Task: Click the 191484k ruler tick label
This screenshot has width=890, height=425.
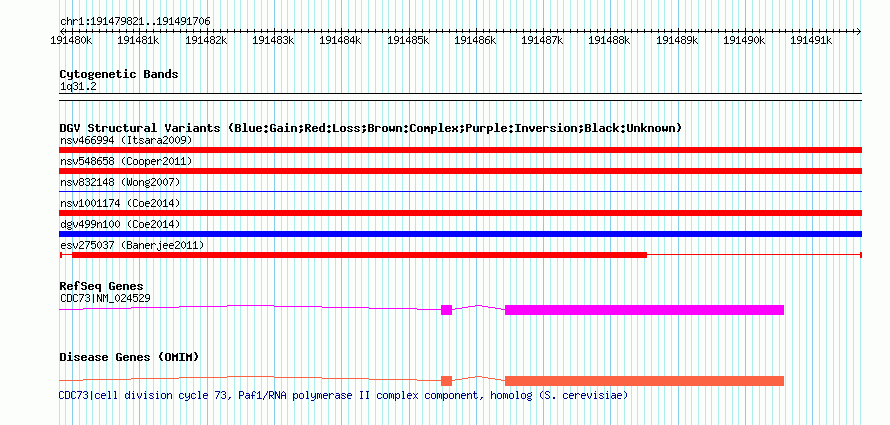Action: point(341,40)
